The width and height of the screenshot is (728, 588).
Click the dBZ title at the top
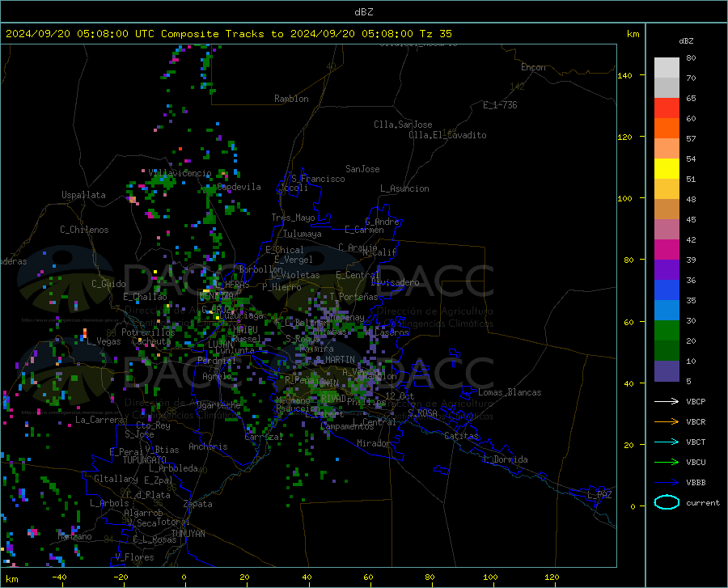point(363,12)
